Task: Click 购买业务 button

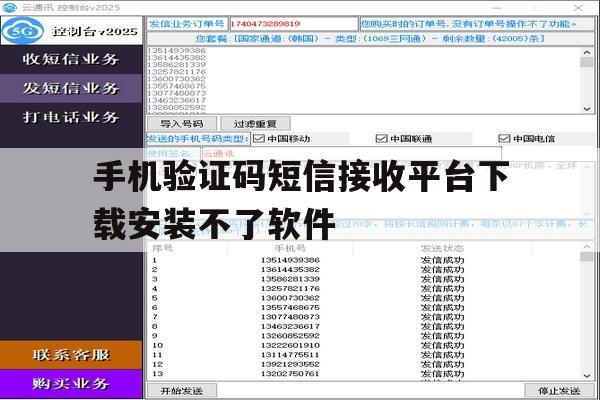Action: [x=71, y=384]
